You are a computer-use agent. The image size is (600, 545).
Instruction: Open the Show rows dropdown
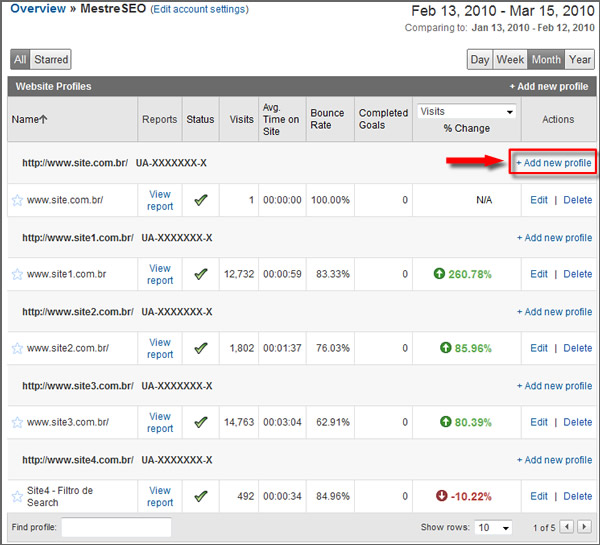tap(491, 527)
